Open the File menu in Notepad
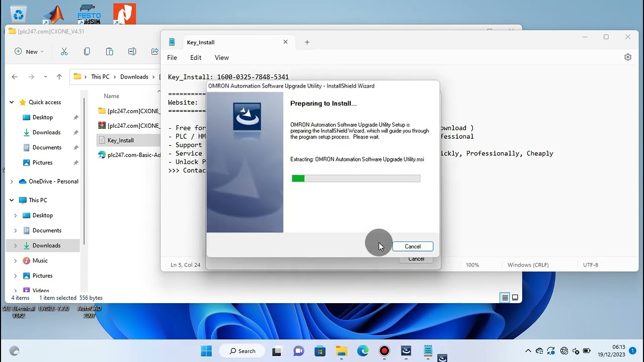The height and width of the screenshot is (362, 644). [x=172, y=58]
